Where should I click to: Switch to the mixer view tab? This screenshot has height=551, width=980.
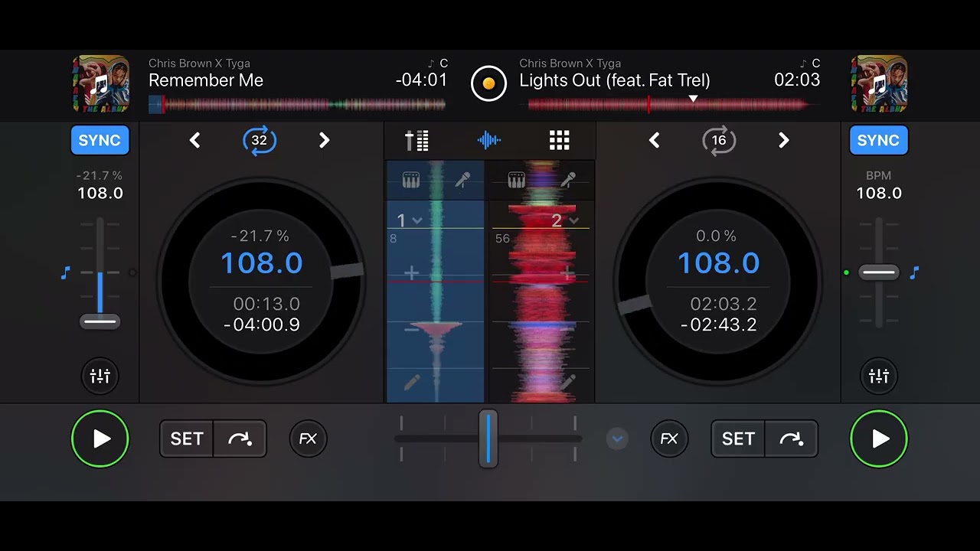point(417,140)
